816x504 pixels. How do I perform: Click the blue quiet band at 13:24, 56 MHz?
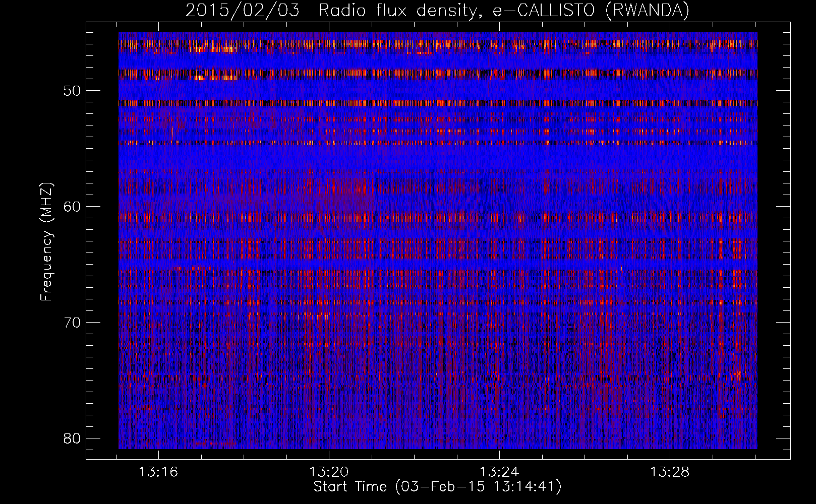499,160
